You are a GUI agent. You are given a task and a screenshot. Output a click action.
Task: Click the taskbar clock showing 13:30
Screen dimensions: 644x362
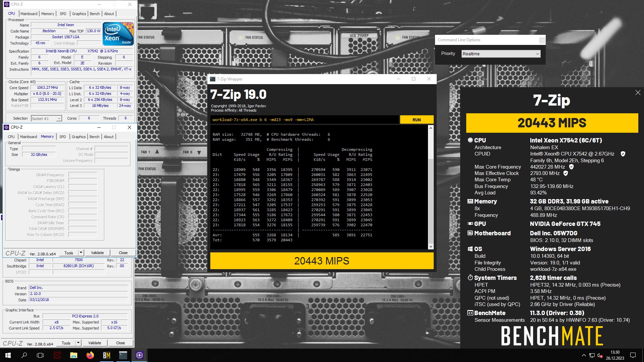[x=615, y=355]
